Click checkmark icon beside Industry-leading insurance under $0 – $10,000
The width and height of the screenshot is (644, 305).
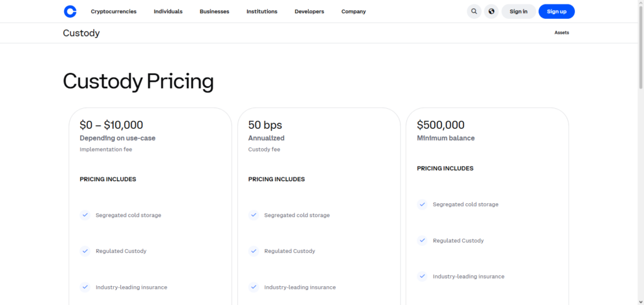point(85,287)
